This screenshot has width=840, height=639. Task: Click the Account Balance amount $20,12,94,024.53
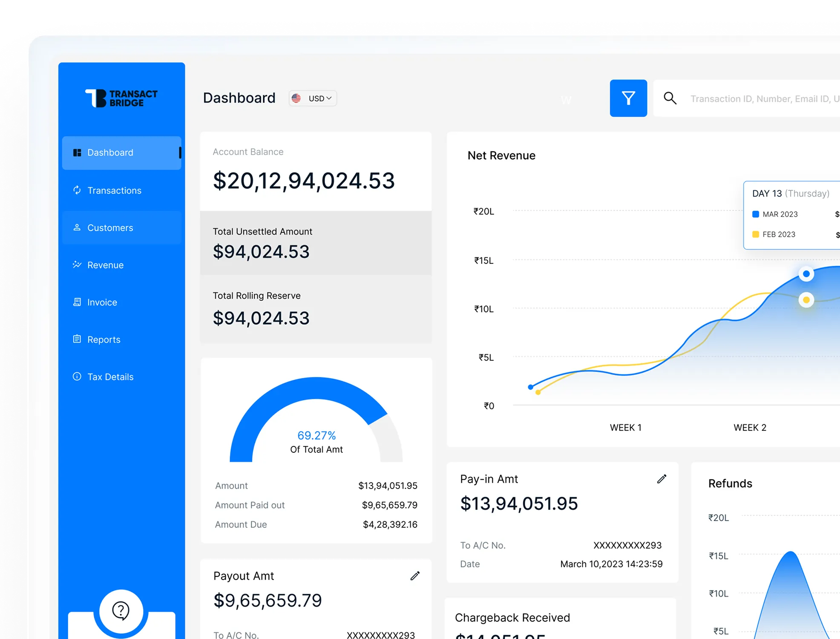pyautogui.click(x=304, y=181)
